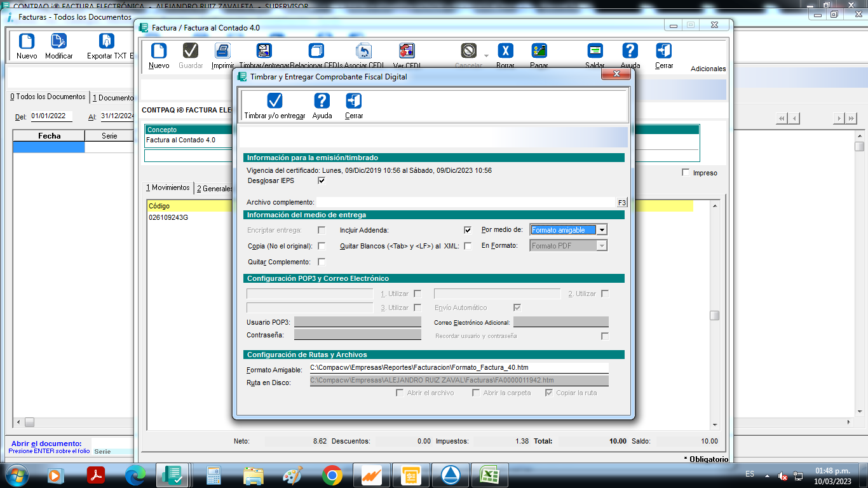The height and width of the screenshot is (488, 868).
Task: Click the Concepto value Factura al Contado 4.0
Action: [x=180, y=140]
